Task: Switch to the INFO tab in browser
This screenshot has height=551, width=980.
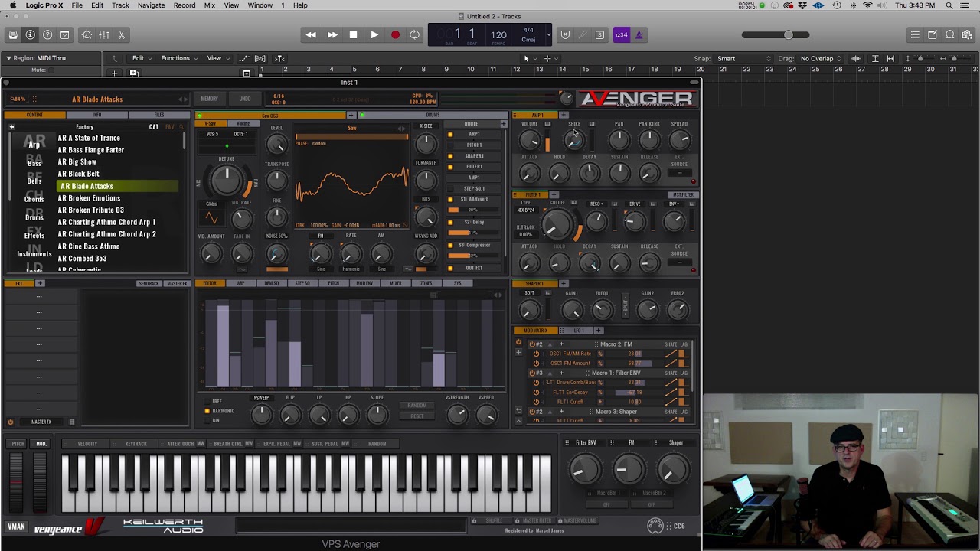Action: pos(96,115)
